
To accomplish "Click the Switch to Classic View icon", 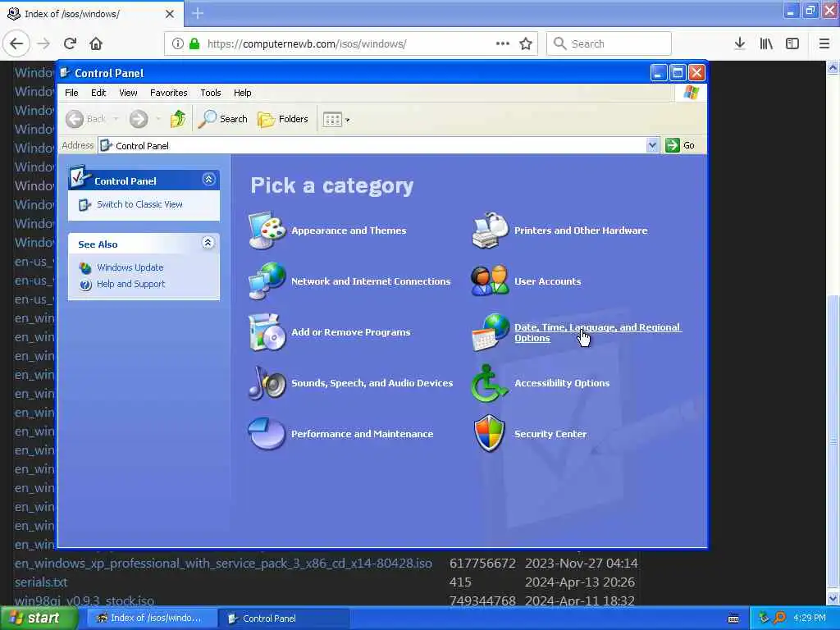I will point(84,204).
